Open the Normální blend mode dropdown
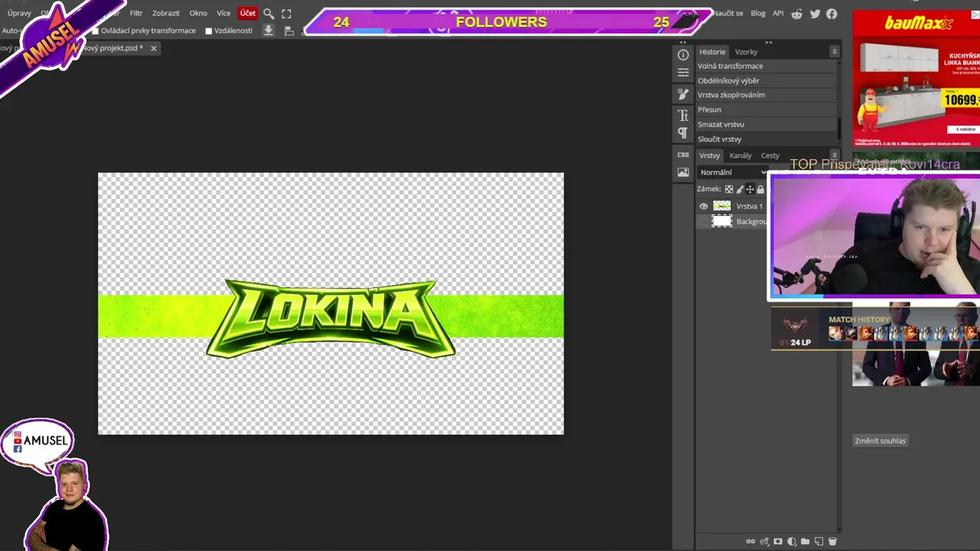 [x=732, y=172]
